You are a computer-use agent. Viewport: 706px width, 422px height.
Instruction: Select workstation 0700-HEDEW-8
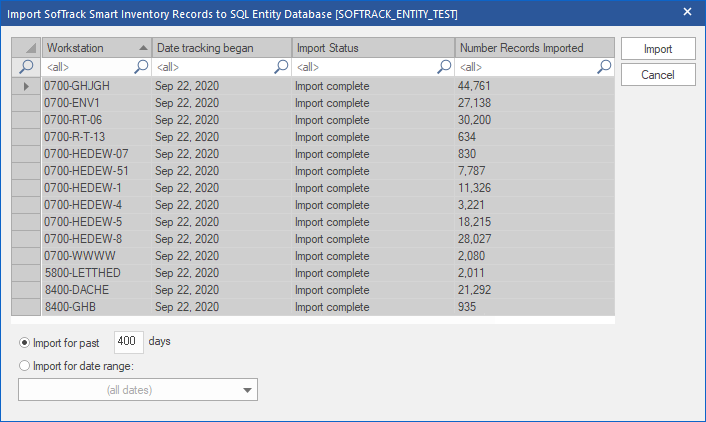(x=96, y=239)
